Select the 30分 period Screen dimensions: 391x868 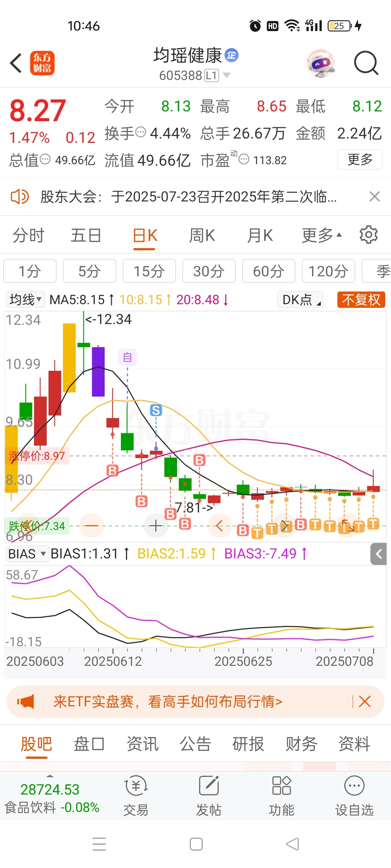[x=209, y=271]
